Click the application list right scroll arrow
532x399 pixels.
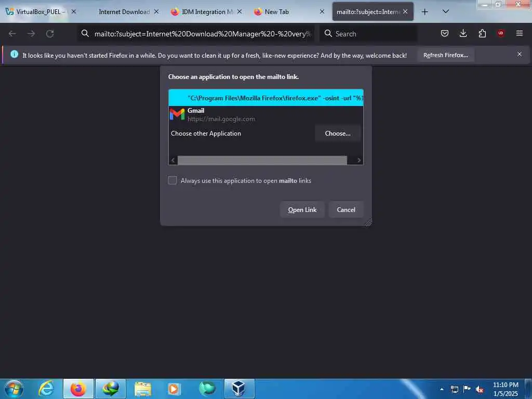(x=359, y=160)
